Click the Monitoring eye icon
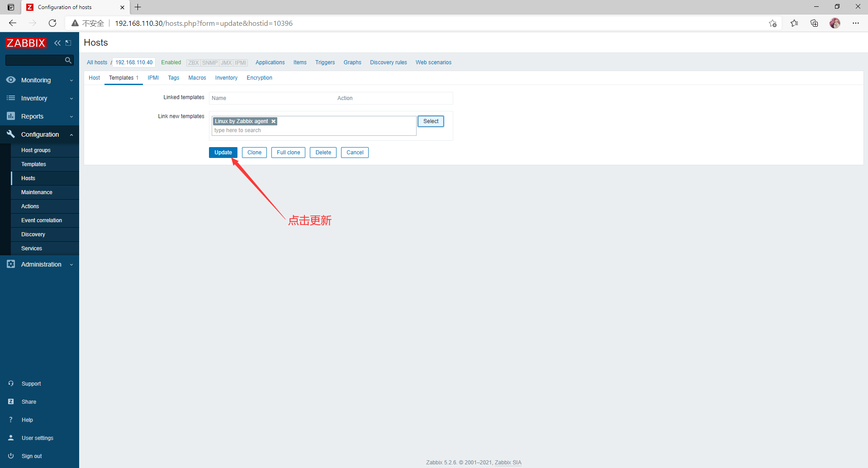The width and height of the screenshot is (868, 468). pos(11,80)
